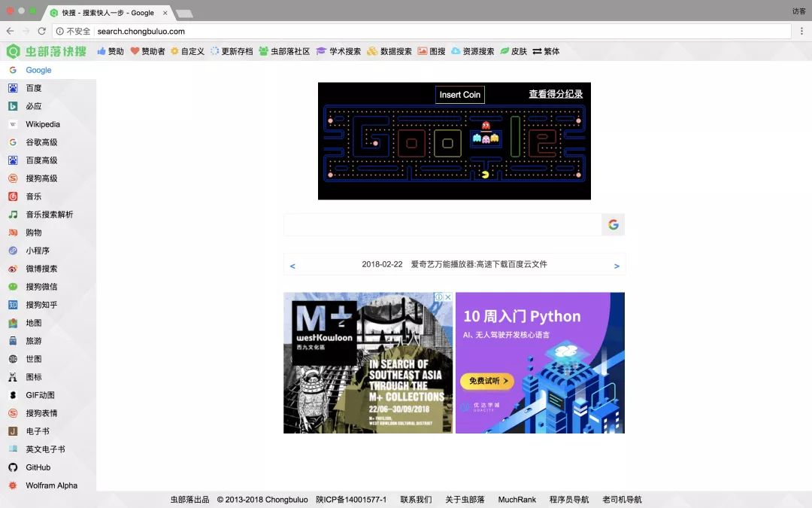The image size is (812, 508).
Task: Open the 地图 map icon
Action: (13, 323)
